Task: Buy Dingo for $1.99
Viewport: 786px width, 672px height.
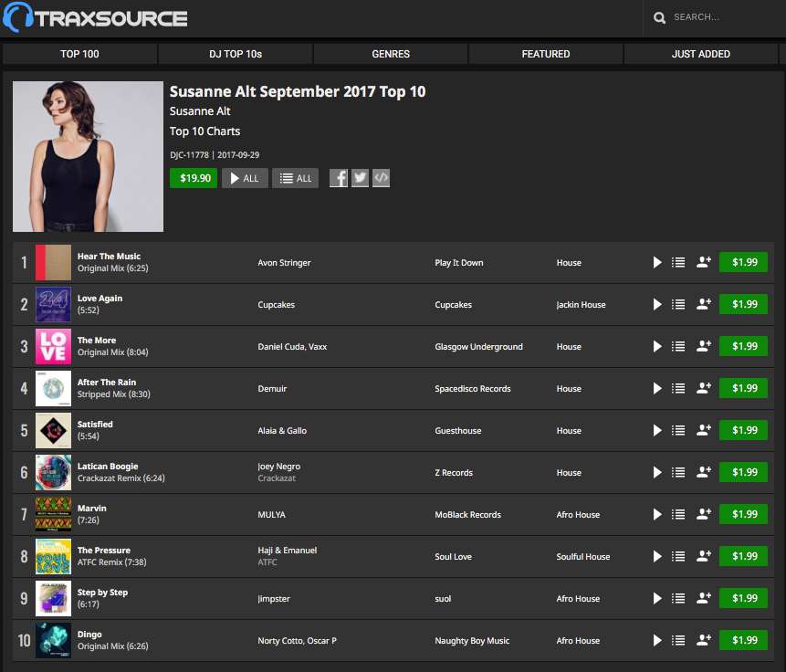Action: [x=743, y=640]
